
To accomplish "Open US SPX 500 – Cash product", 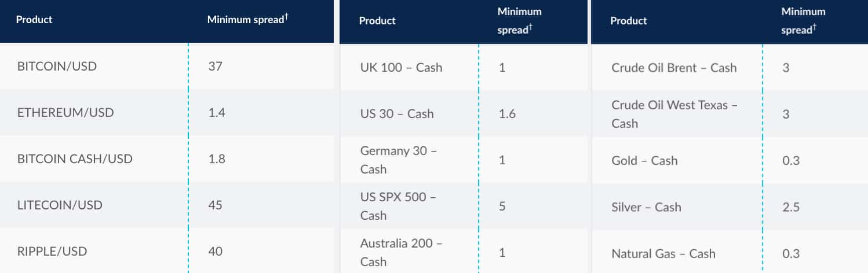I will click(x=398, y=206).
